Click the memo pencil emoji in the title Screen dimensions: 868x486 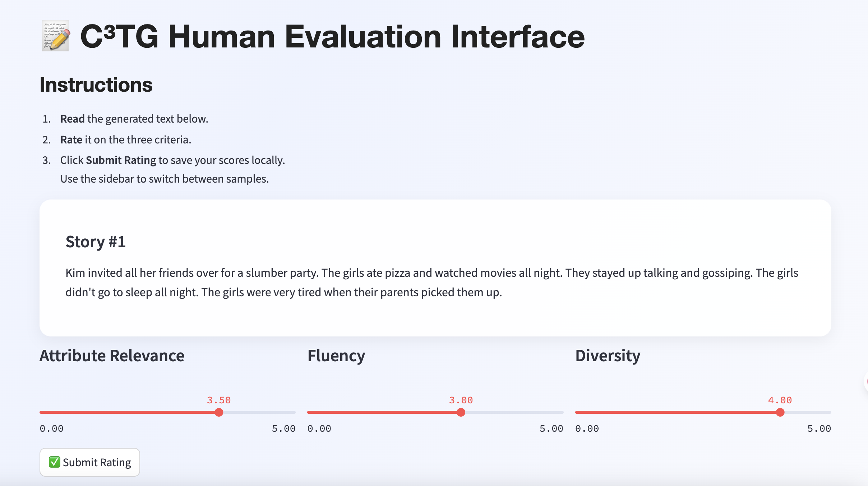click(x=55, y=36)
